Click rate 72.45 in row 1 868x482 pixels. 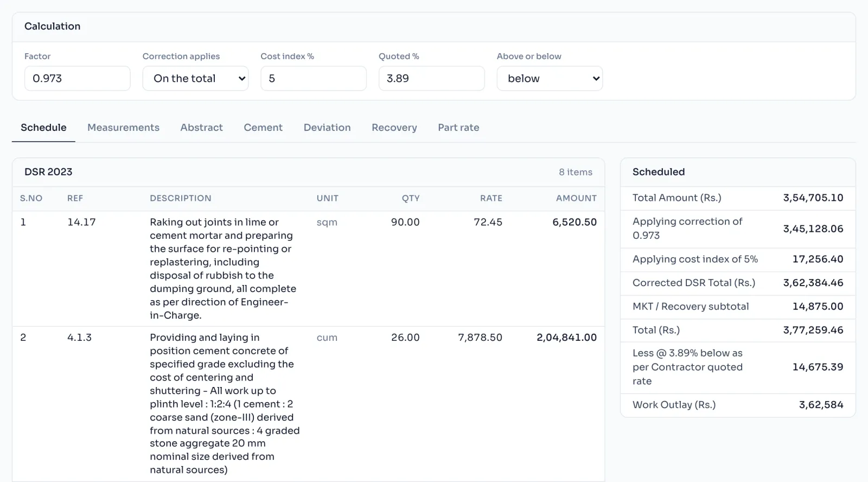tap(488, 222)
